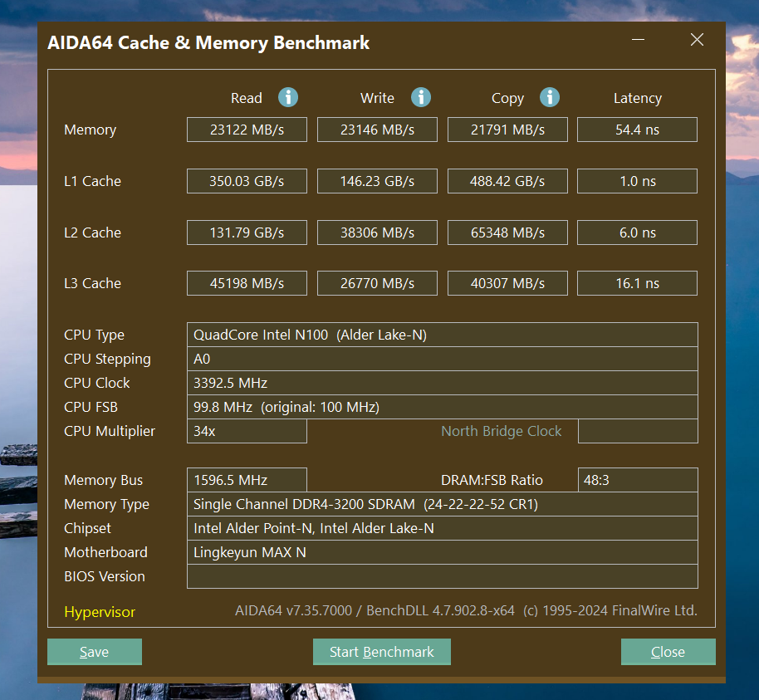Click the Start Benchmark button
This screenshot has width=759, height=700.
[x=381, y=652]
